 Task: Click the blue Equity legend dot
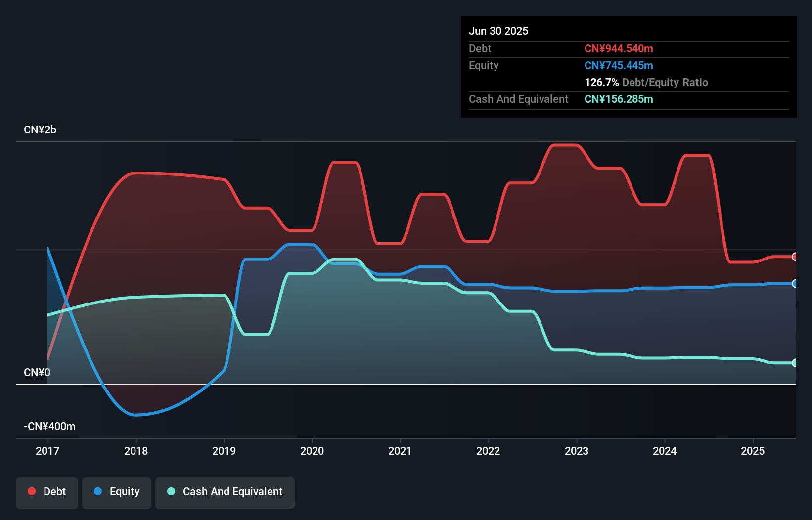coord(98,491)
